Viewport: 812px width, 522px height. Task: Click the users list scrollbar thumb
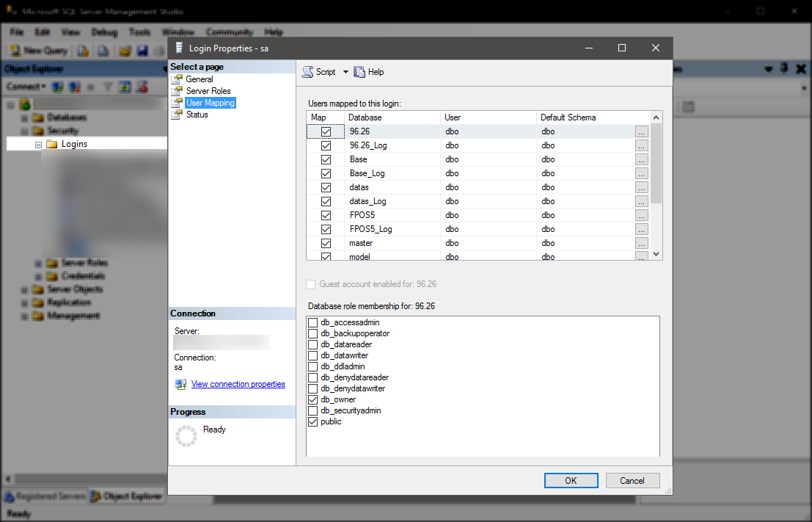click(x=656, y=163)
